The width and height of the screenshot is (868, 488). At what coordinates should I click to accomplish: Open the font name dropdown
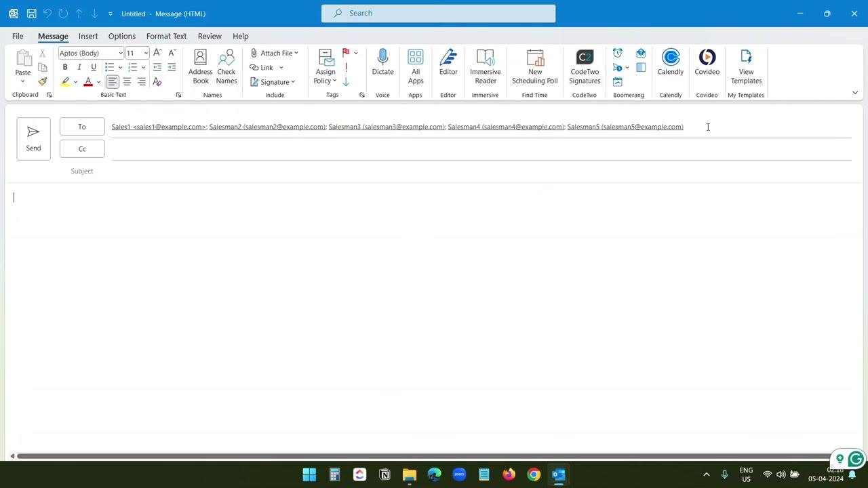121,53
